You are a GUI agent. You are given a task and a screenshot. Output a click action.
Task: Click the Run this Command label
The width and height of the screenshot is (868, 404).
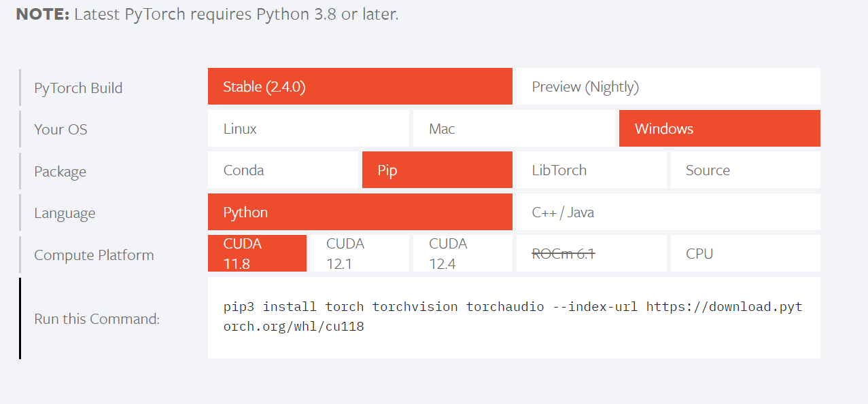click(x=97, y=318)
